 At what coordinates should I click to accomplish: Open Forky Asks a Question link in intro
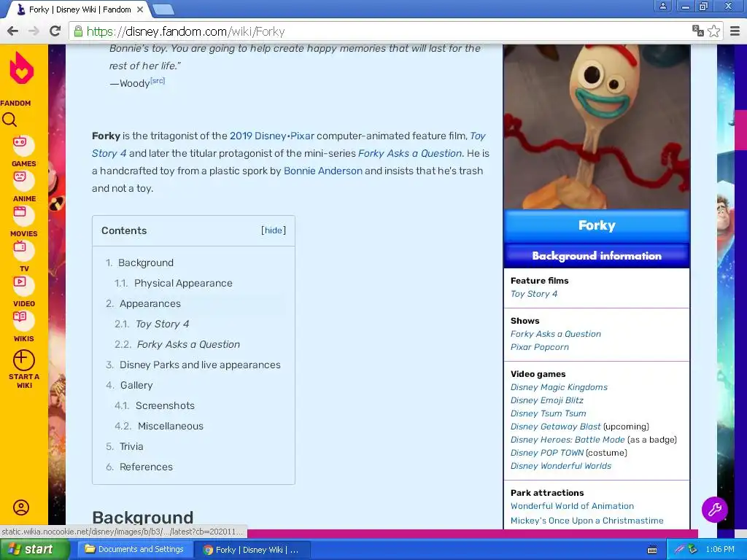tap(410, 153)
